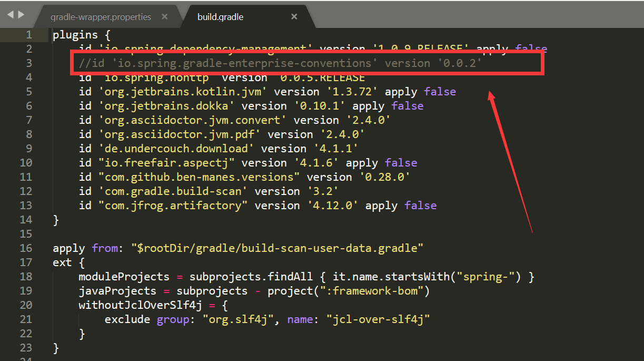Click version string '0.28.0'
Image resolution: width=644 pixels, height=361 pixels.
[385, 177]
